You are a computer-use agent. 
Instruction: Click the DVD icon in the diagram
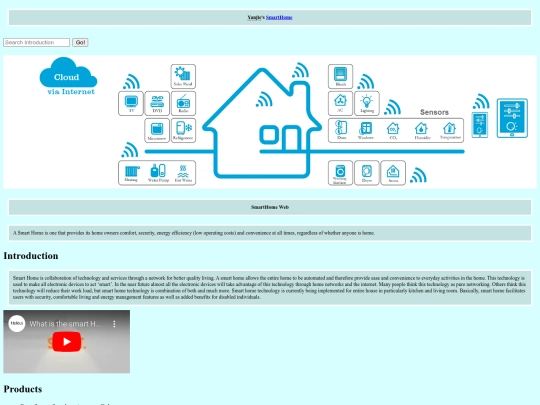pos(157,103)
